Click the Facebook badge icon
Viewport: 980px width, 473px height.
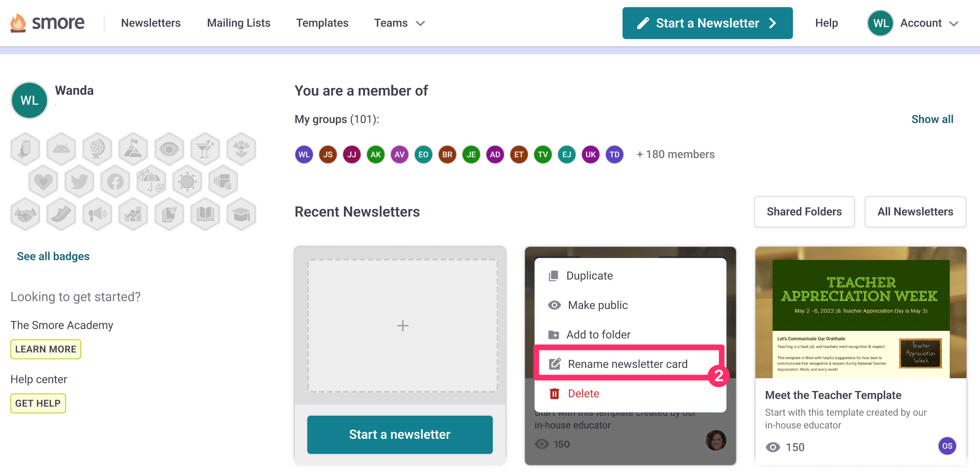click(x=115, y=182)
